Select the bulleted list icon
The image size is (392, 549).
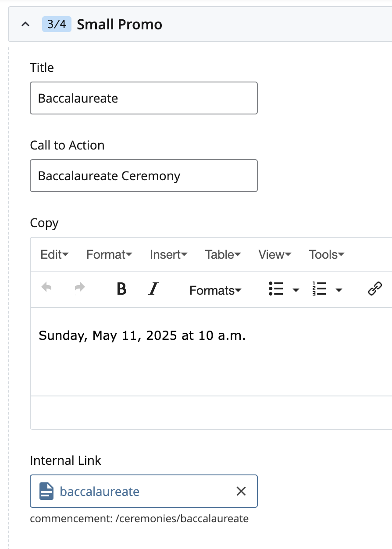point(277,289)
